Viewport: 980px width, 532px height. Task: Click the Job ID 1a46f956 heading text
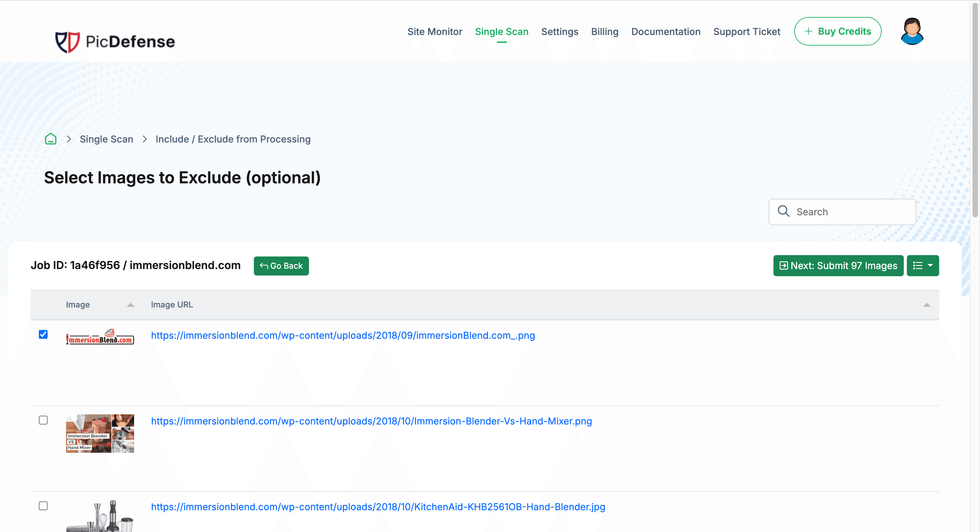[x=135, y=265]
